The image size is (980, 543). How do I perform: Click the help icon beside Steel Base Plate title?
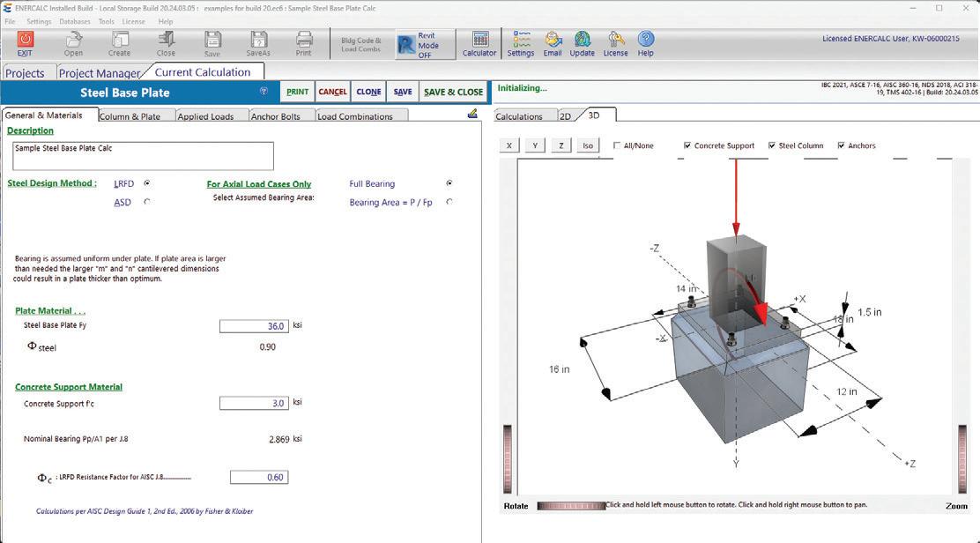[264, 91]
